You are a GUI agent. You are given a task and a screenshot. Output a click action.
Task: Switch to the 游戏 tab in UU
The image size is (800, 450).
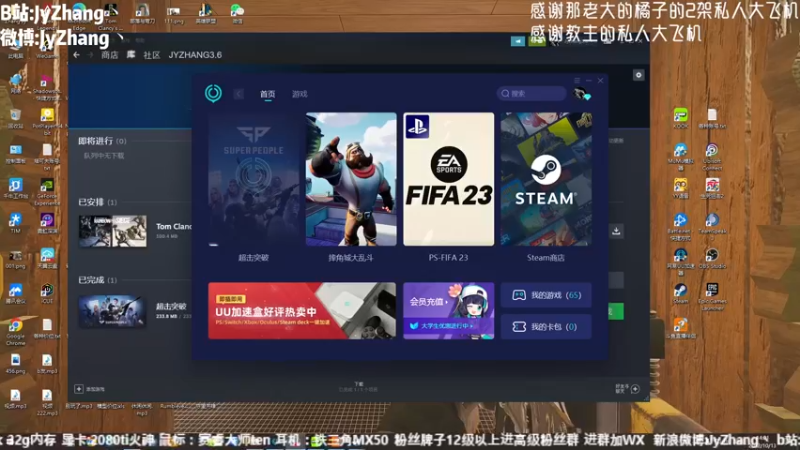(299, 94)
